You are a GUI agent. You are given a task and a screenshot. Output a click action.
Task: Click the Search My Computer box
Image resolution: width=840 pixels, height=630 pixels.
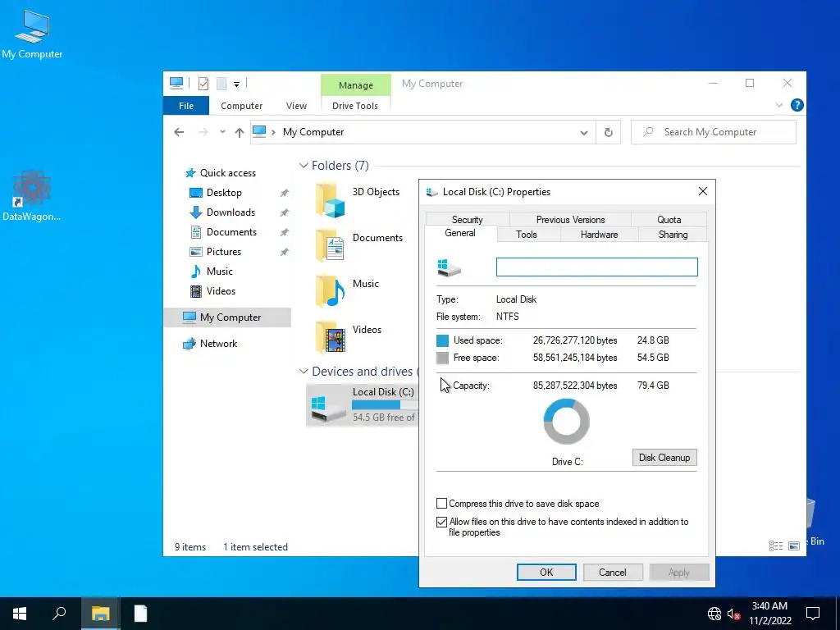click(x=713, y=132)
